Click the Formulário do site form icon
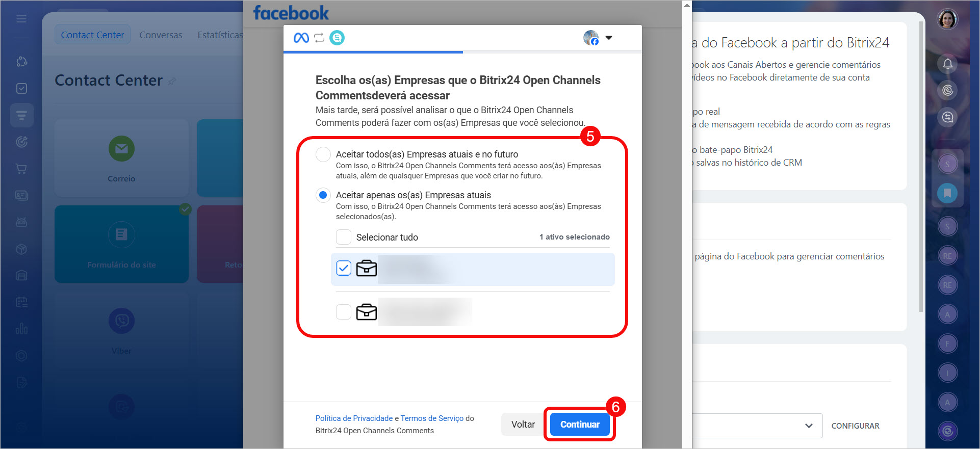 click(121, 234)
